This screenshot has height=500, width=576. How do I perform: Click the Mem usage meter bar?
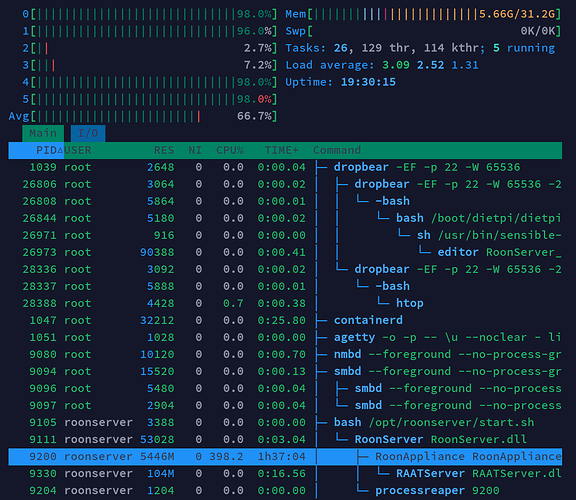(423, 14)
